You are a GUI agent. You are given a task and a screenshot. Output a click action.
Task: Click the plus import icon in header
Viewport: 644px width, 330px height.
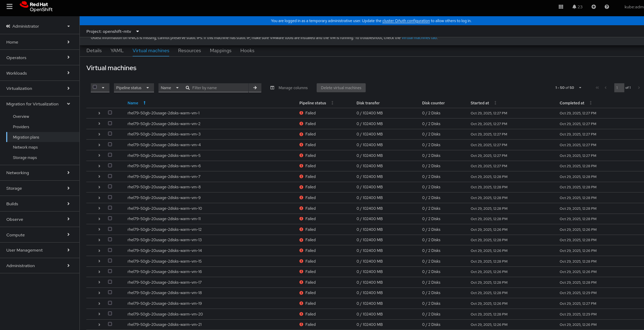[594, 7]
